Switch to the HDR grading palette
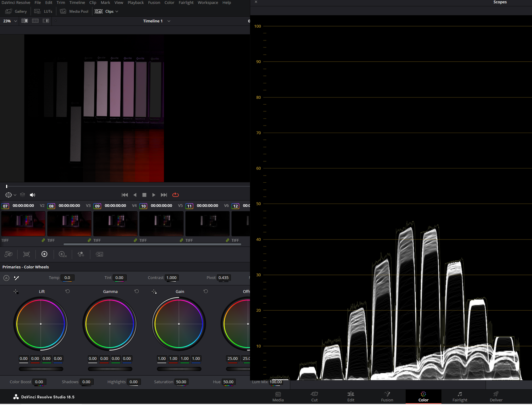The height and width of the screenshot is (405, 532). click(62, 254)
